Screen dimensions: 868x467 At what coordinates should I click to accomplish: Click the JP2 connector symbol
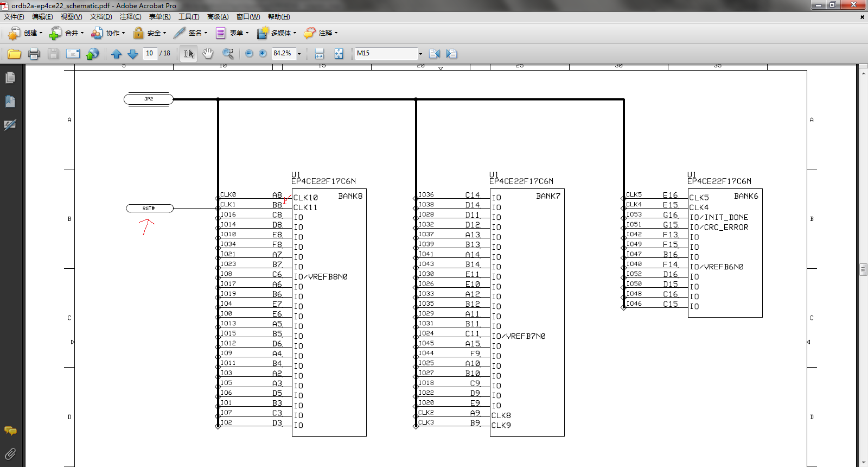click(x=149, y=99)
